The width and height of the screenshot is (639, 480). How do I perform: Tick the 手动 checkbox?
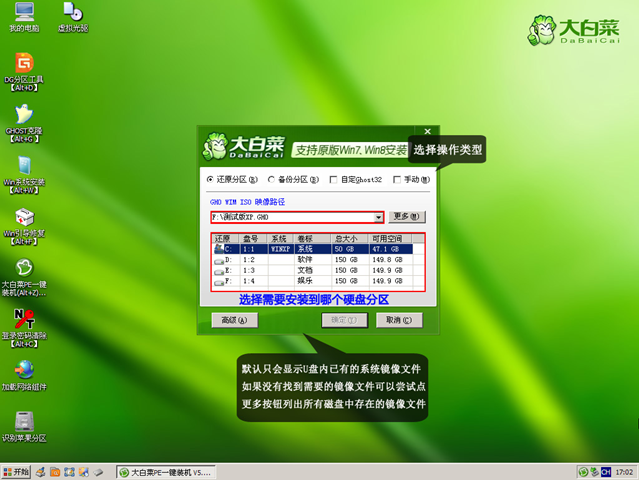point(396,180)
